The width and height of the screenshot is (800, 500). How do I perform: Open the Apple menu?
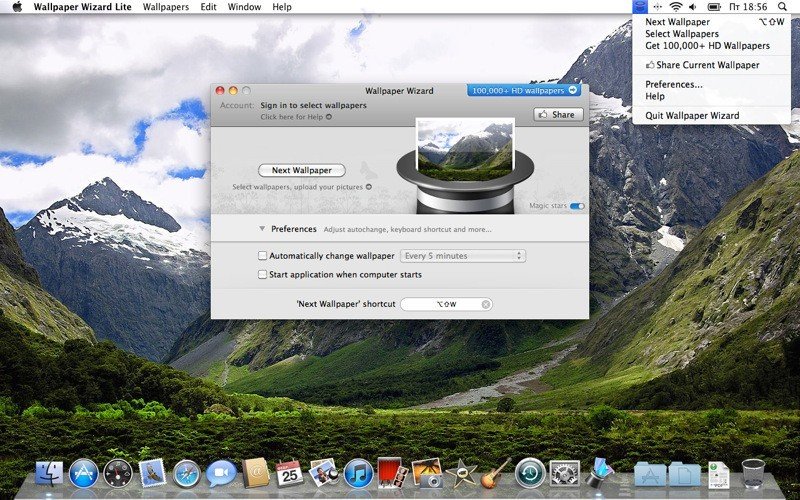[17, 7]
